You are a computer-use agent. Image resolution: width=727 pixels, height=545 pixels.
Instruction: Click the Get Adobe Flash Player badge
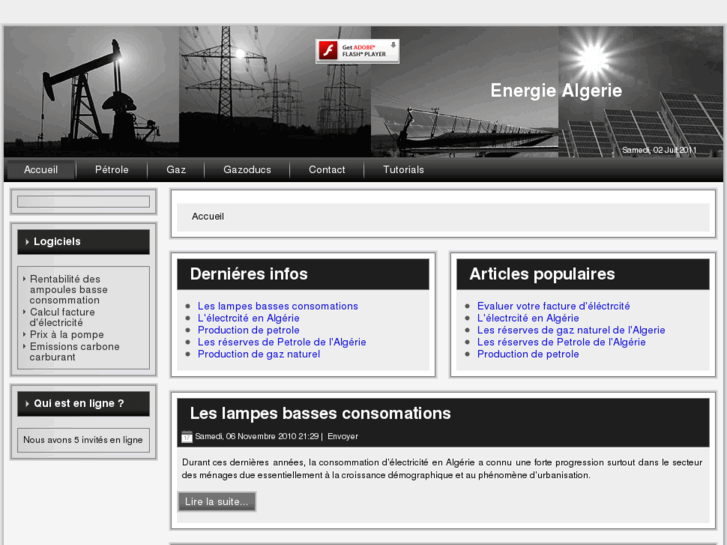pyautogui.click(x=357, y=51)
